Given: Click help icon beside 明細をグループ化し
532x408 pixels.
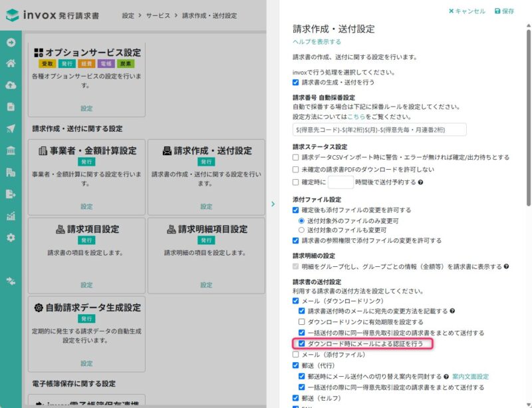Looking at the screenshot, I should [x=506, y=266].
